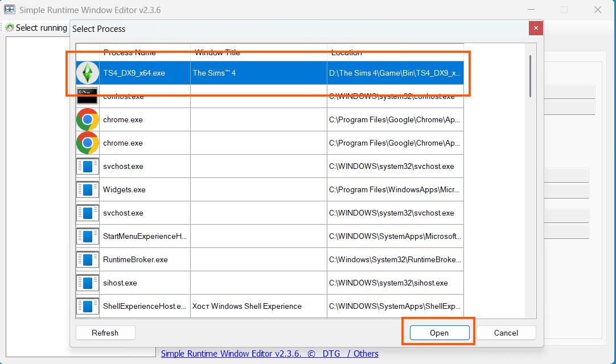
Task: Select StartMenuExperienceH... process name
Action: coord(145,237)
